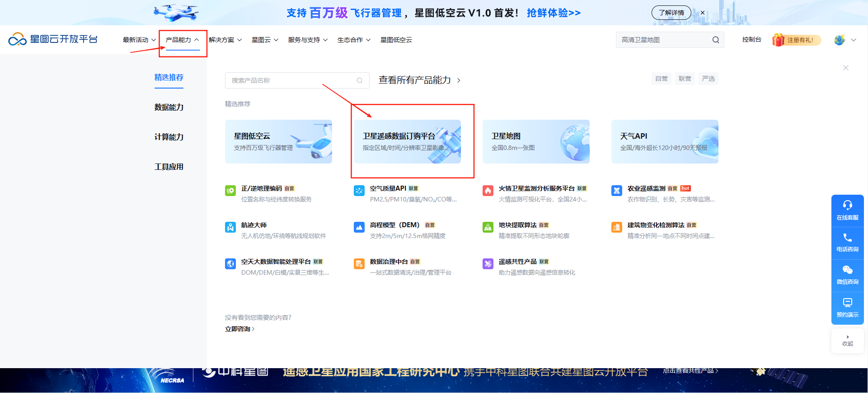Image resolution: width=868 pixels, height=393 pixels.
Task: Click the 预约演示 demo booking icon
Action: pyautogui.click(x=847, y=303)
